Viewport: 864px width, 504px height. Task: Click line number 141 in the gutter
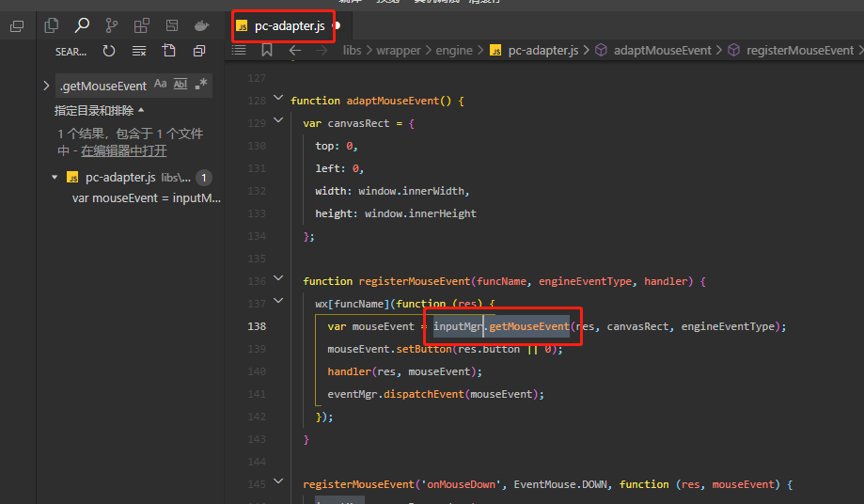(x=257, y=394)
